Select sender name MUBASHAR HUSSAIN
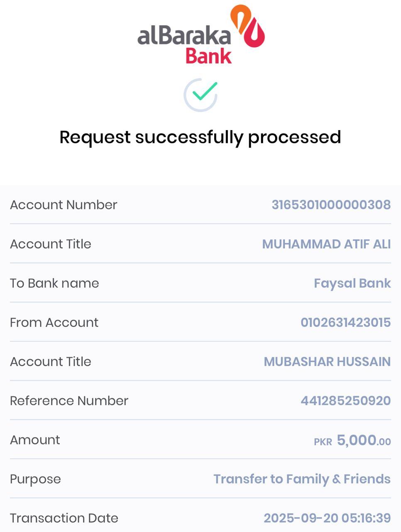The height and width of the screenshot is (532, 401). click(x=327, y=362)
